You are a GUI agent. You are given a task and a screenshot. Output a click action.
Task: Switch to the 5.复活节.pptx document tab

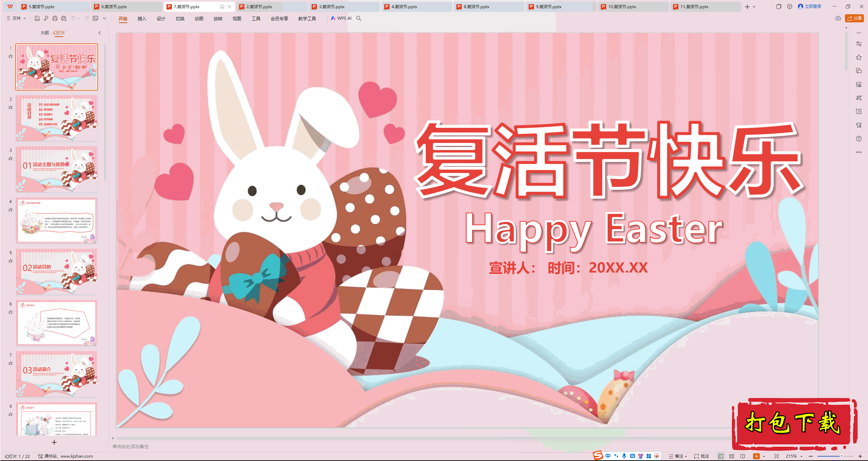click(x=54, y=6)
